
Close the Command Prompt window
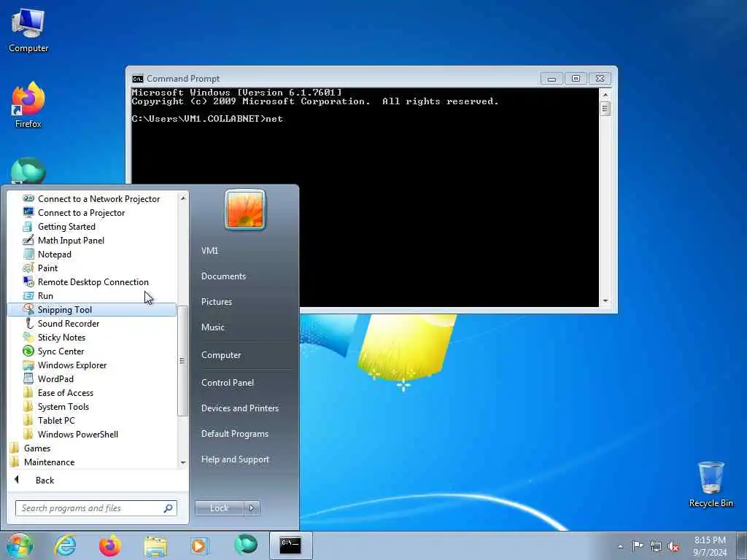pyautogui.click(x=600, y=79)
